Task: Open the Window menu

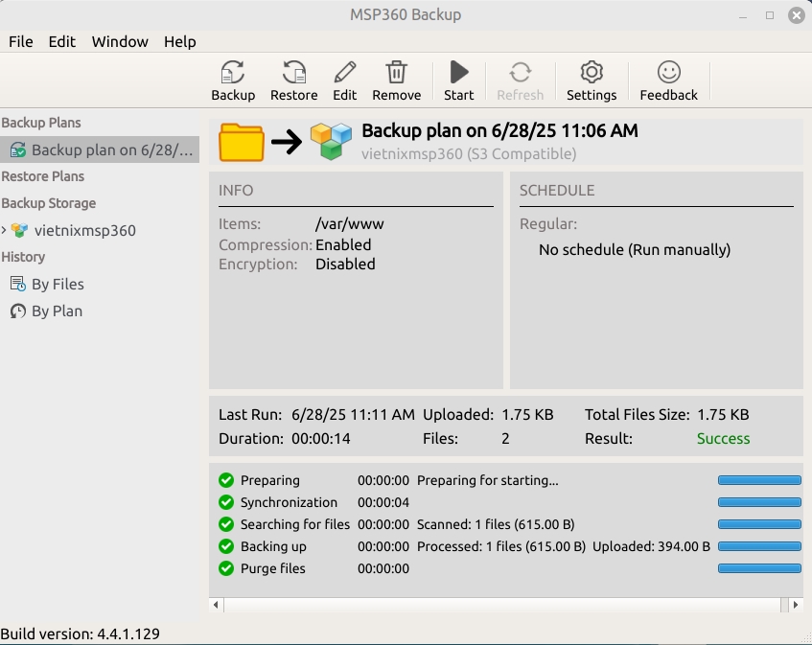Action: pyautogui.click(x=120, y=41)
